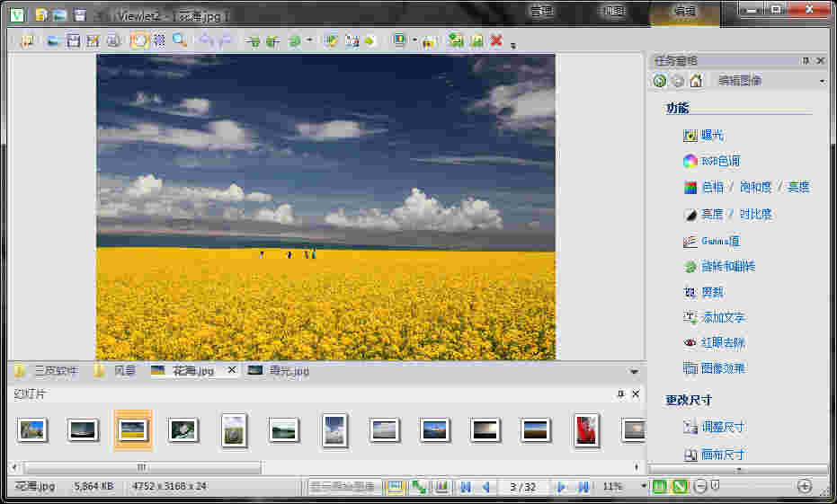Open the 11% zoom level dropdown
Image resolution: width=837 pixels, height=504 pixels.
pos(643,487)
